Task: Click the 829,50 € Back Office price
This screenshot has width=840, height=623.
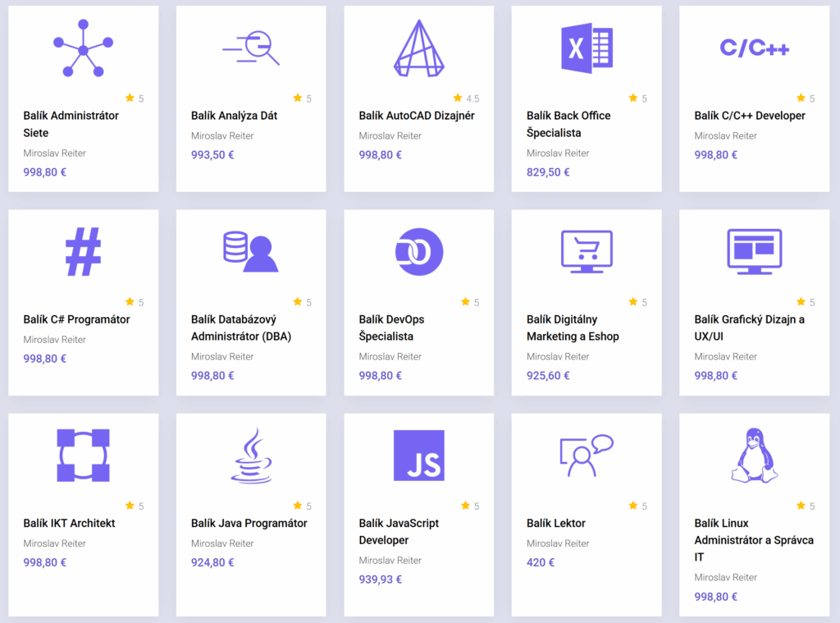Action: click(x=548, y=172)
